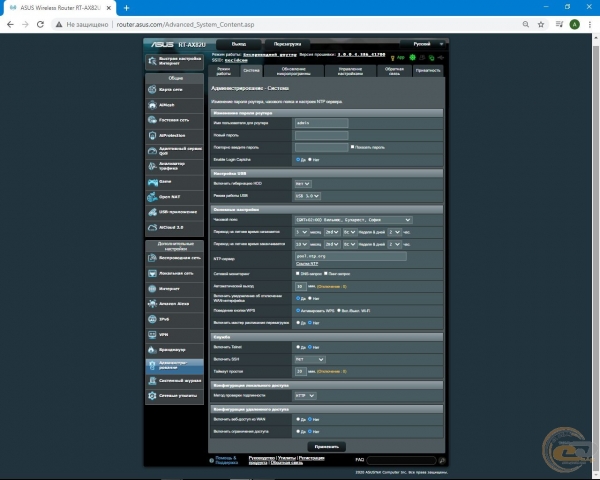Open the HDD hibernation dropdown
600x480 pixels.
point(303,184)
